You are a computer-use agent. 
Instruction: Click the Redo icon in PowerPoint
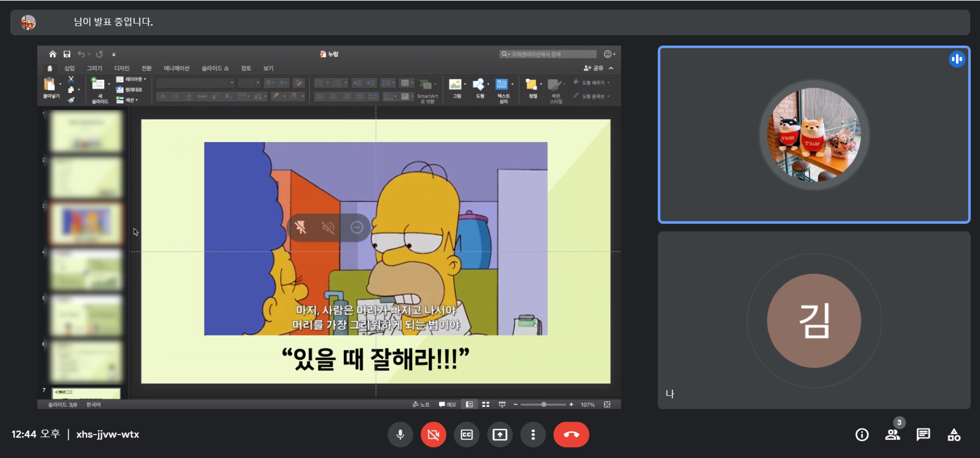point(100,54)
